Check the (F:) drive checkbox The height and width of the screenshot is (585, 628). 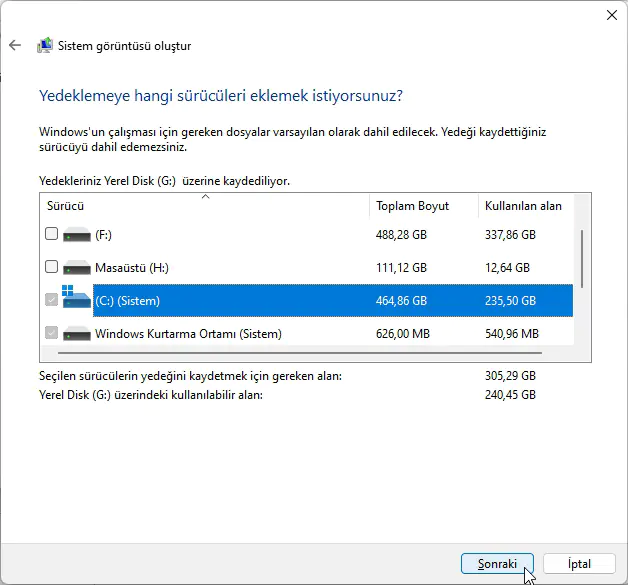(52, 233)
